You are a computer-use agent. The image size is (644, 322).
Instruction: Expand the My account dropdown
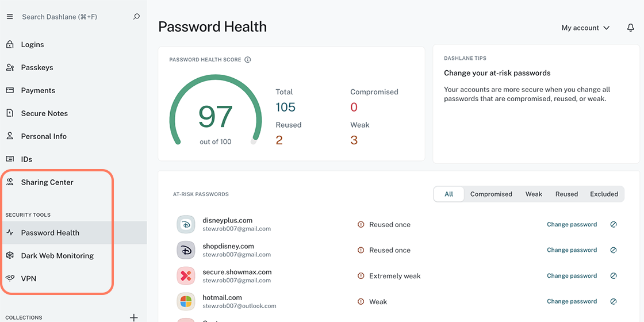coord(585,28)
